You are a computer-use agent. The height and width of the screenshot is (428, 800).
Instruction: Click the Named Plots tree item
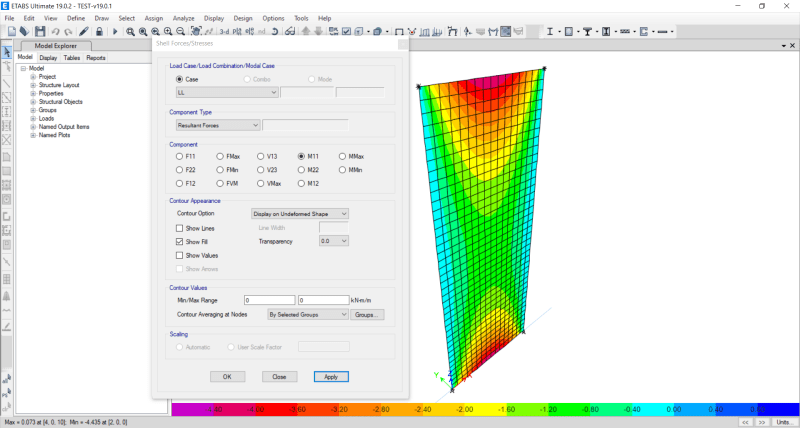55,135
